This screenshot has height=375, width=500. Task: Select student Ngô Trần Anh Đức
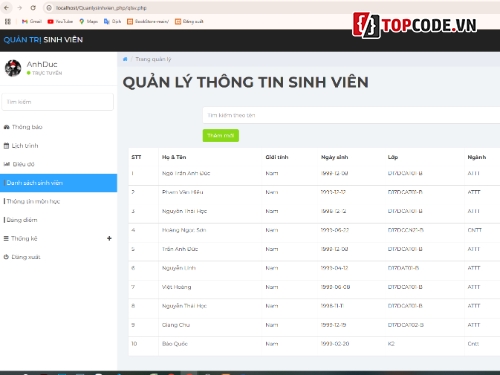tap(186, 173)
